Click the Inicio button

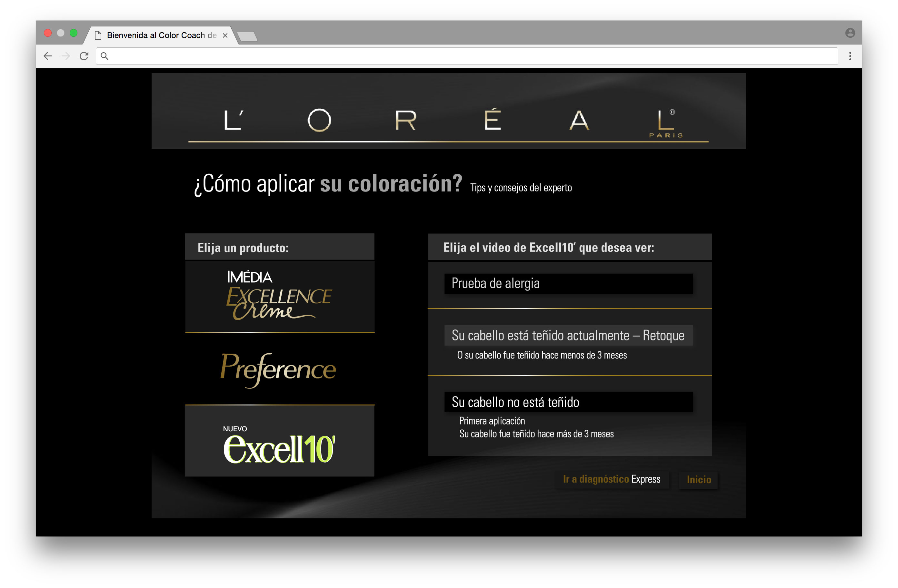(x=698, y=480)
